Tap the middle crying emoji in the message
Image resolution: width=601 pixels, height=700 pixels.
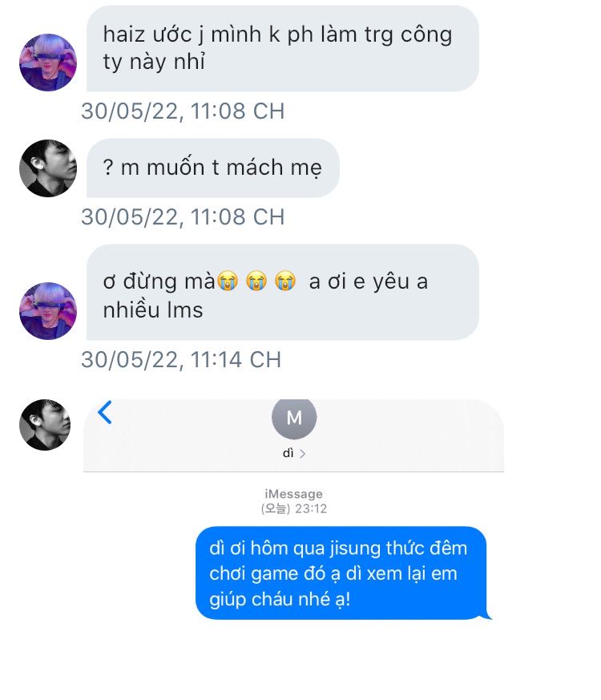tap(256, 281)
